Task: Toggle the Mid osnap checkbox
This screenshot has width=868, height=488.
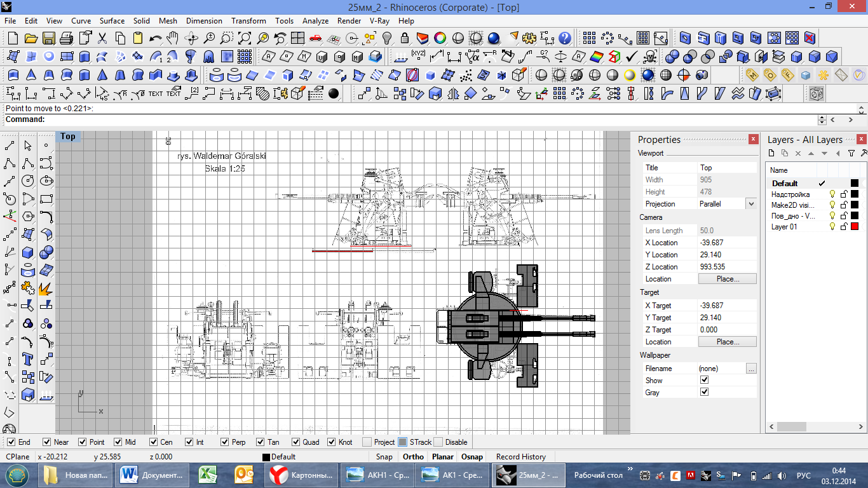Action: tap(118, 442)
